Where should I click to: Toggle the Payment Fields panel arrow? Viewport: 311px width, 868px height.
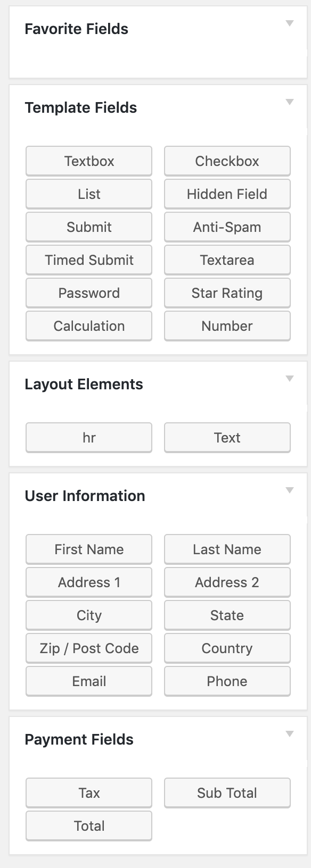tap(290, 733)
